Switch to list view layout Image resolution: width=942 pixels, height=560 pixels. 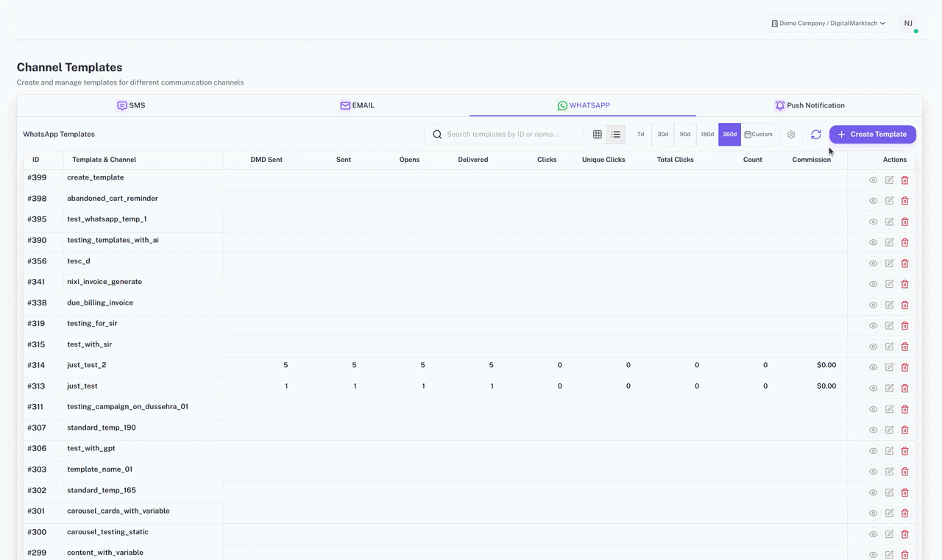tap(616, 135)
